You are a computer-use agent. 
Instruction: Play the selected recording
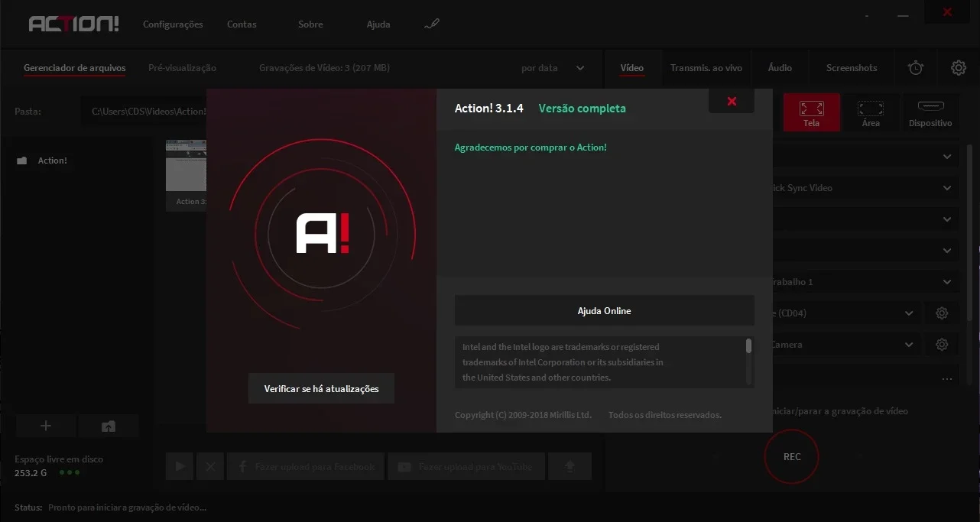click(180, 466)
